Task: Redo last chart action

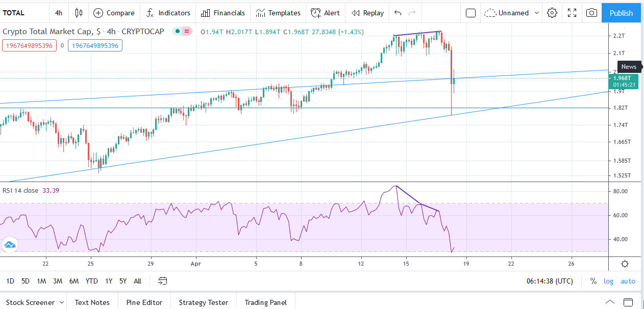Action: pos(412,13)
